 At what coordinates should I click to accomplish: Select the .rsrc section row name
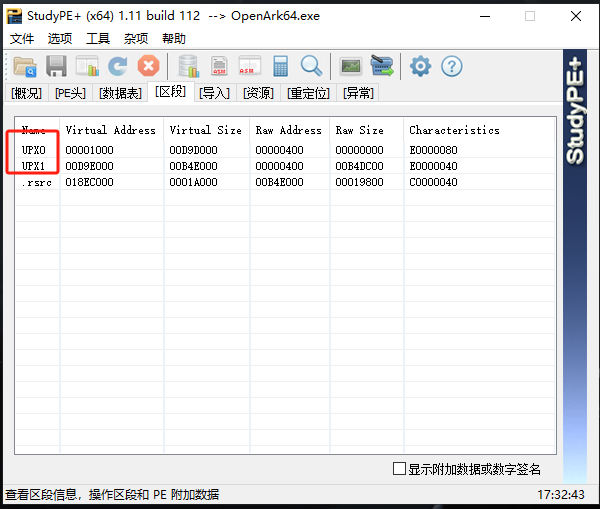[37, 182]
